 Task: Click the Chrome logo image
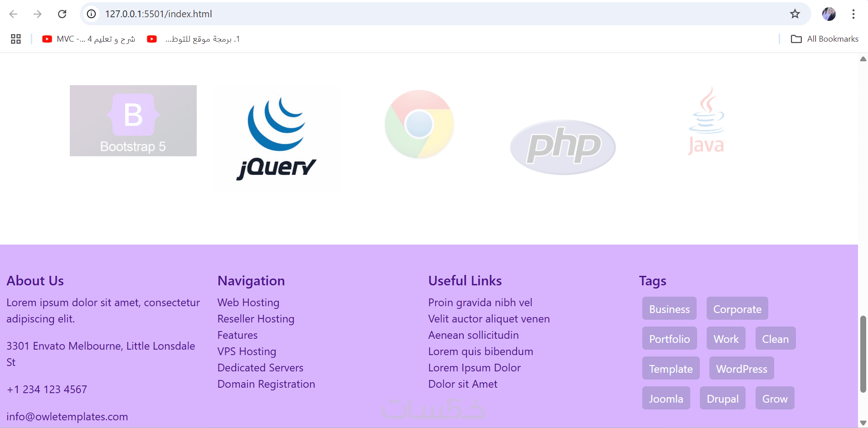point(419,124)
